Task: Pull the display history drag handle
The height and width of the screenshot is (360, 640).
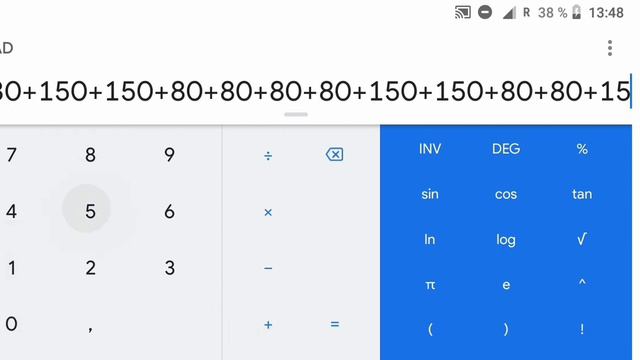Action: (296, 115)
